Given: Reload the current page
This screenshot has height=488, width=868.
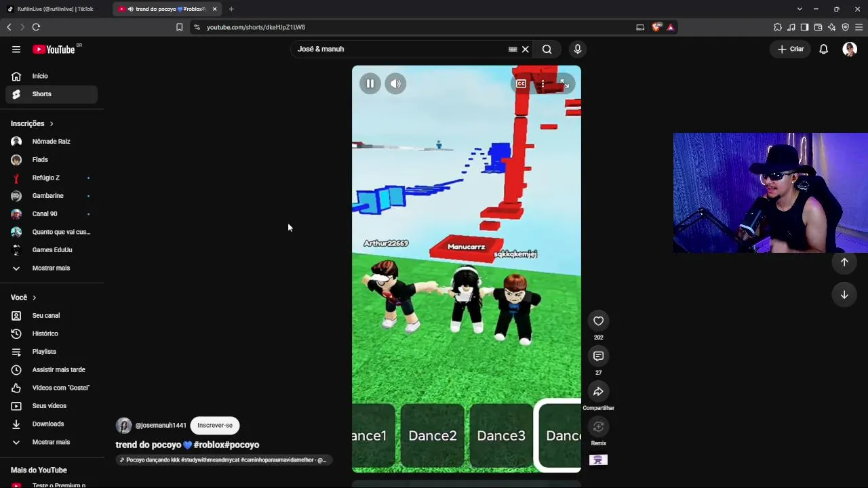Looking at the screenshot, I should coord(36,27).
